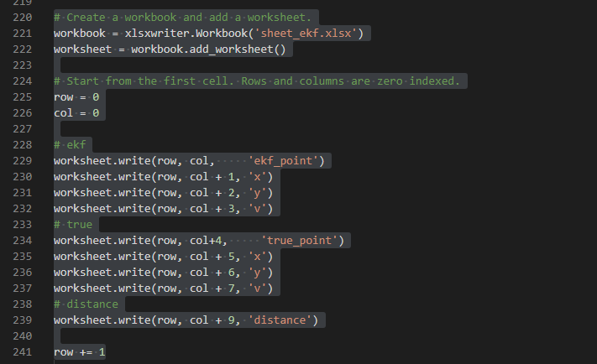
Task: Click the '# true' comment
Action: coord(73,225)
